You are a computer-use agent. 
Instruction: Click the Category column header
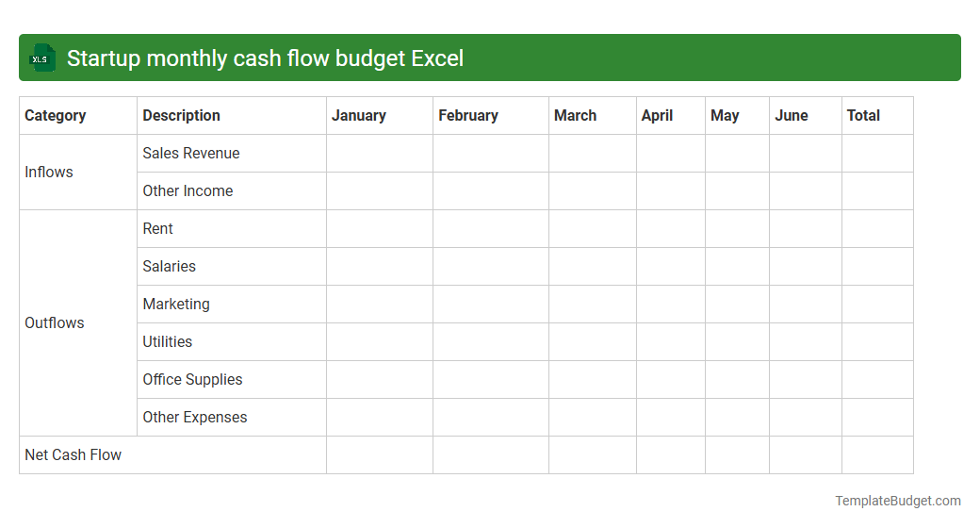(78, 116)
